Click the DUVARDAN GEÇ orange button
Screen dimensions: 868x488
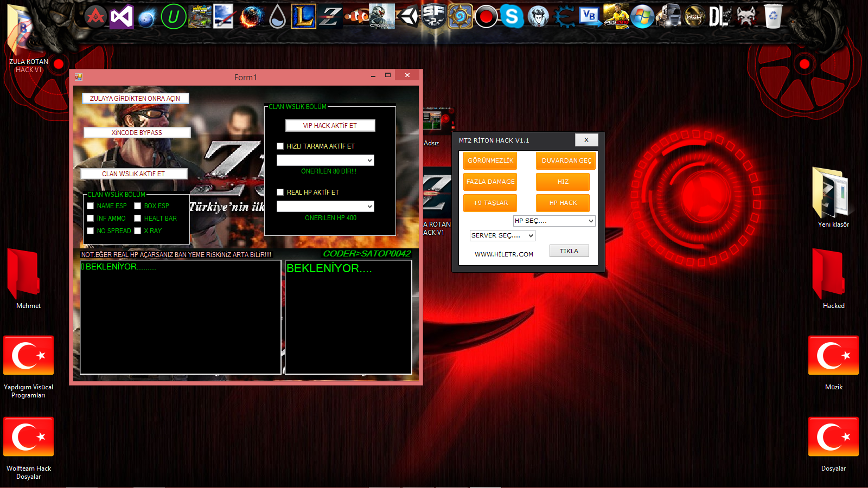click(x=566, y=161)
